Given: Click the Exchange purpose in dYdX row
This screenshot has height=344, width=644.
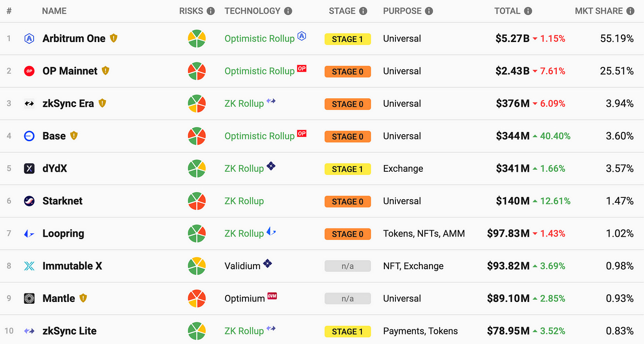Looking at the screenshot, I should coord(403,168).
